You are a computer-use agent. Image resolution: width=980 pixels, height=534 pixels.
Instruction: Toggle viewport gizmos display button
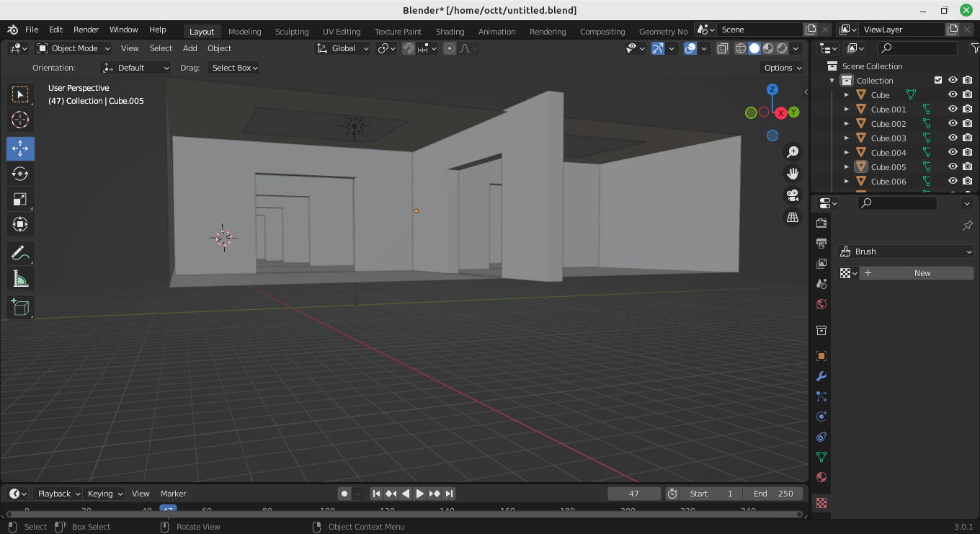657,48
